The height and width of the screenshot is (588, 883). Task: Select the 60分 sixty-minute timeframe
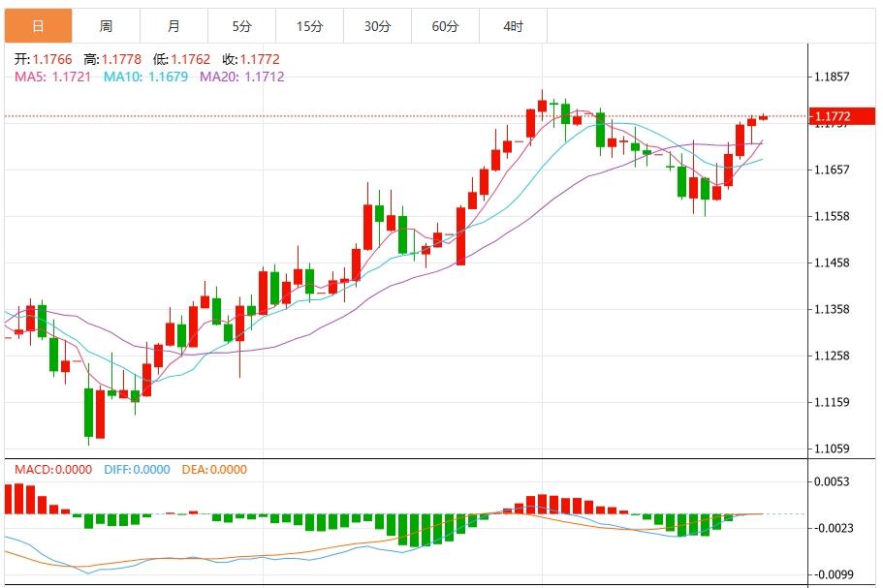tap(445, 27)
